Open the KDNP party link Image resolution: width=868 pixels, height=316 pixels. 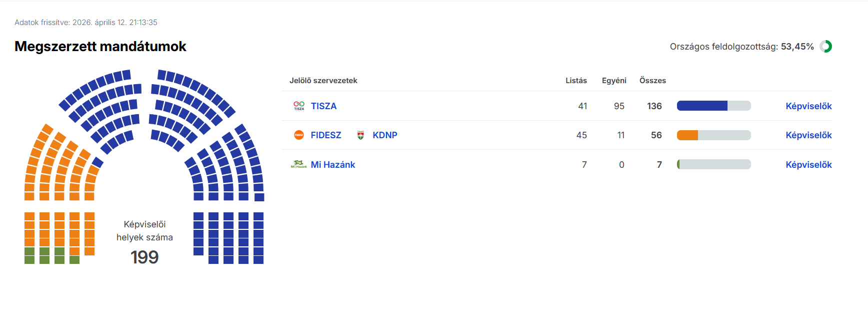[x=385, y=135]
